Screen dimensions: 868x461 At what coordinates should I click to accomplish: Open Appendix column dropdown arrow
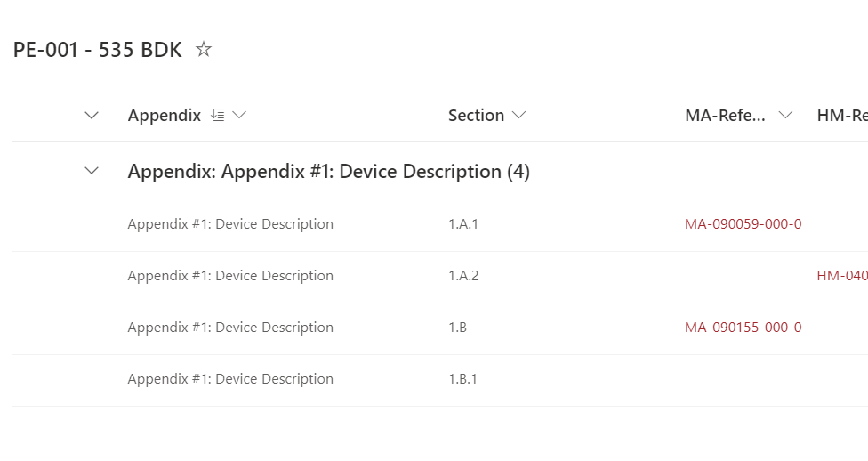click(238, 115)
